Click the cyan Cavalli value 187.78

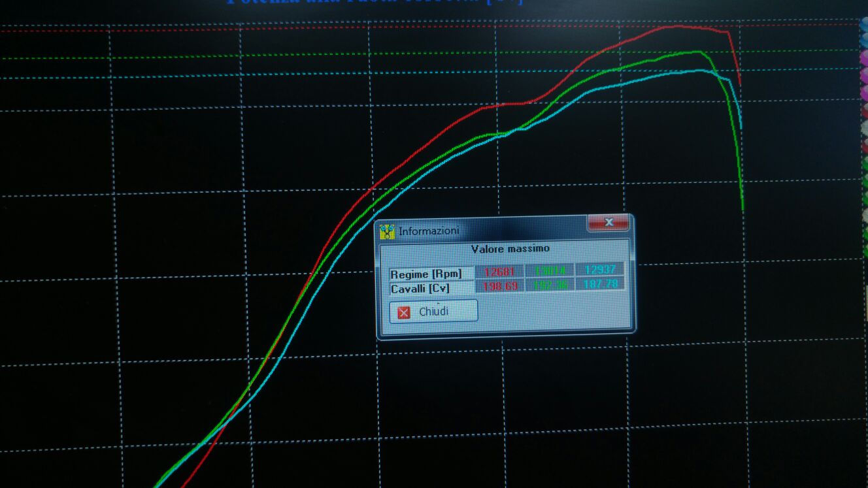(599, 284)
